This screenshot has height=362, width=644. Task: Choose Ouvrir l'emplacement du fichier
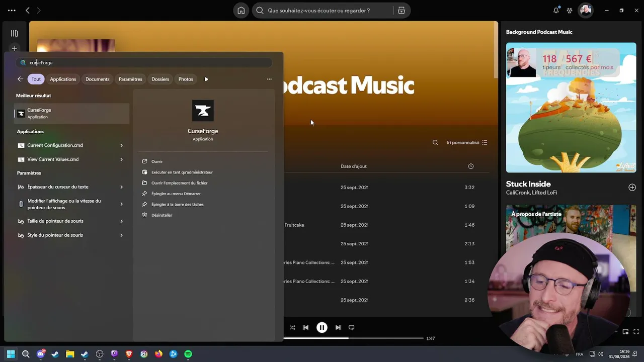pos(180,183)
